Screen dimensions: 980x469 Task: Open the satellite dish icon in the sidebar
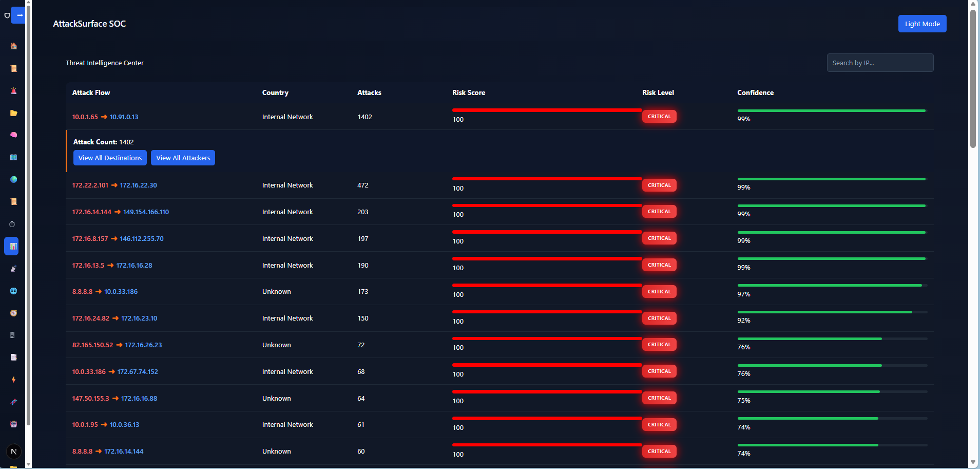14,269
